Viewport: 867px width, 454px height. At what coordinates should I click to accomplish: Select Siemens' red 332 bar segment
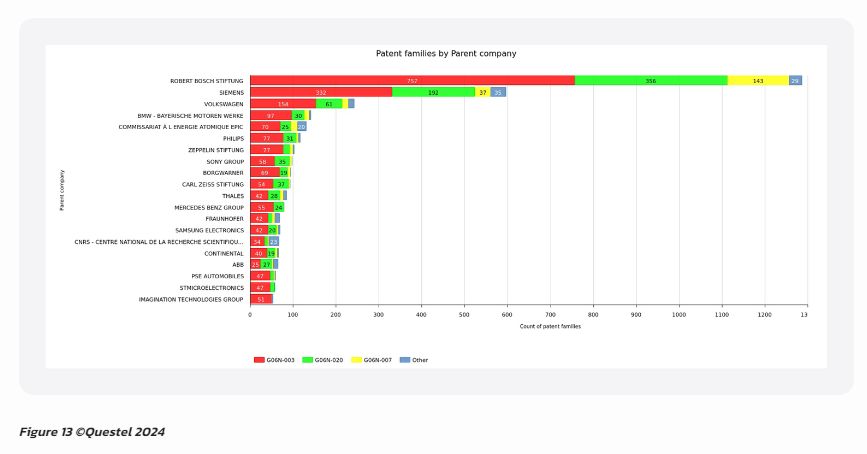point(321,92)
